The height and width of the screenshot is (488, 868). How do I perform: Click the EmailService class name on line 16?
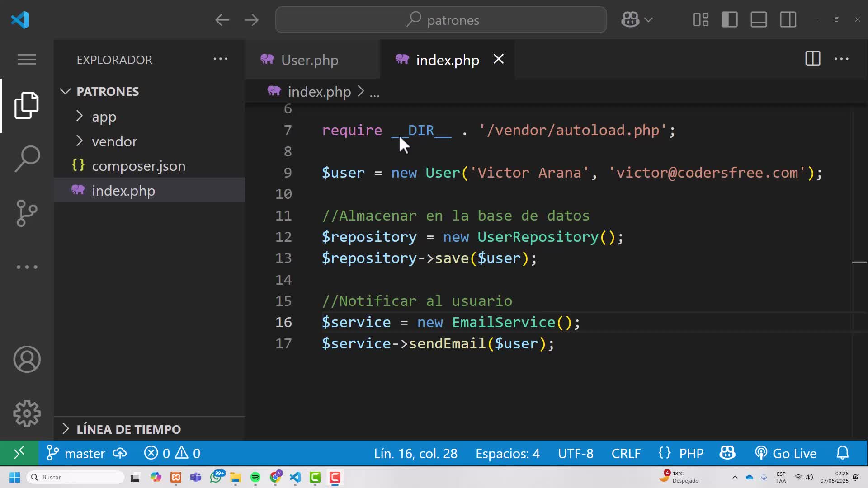coord(503,322)
